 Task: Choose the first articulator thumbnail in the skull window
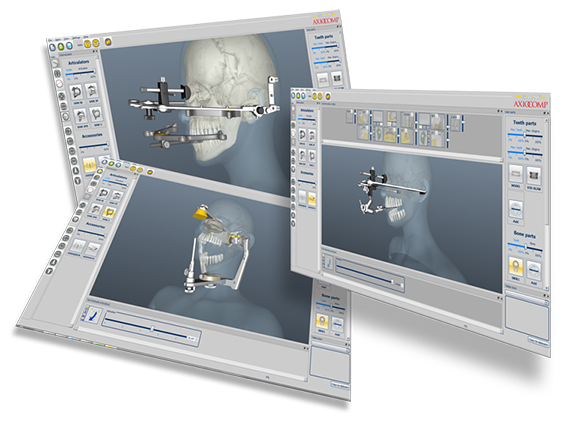[77, 93]
